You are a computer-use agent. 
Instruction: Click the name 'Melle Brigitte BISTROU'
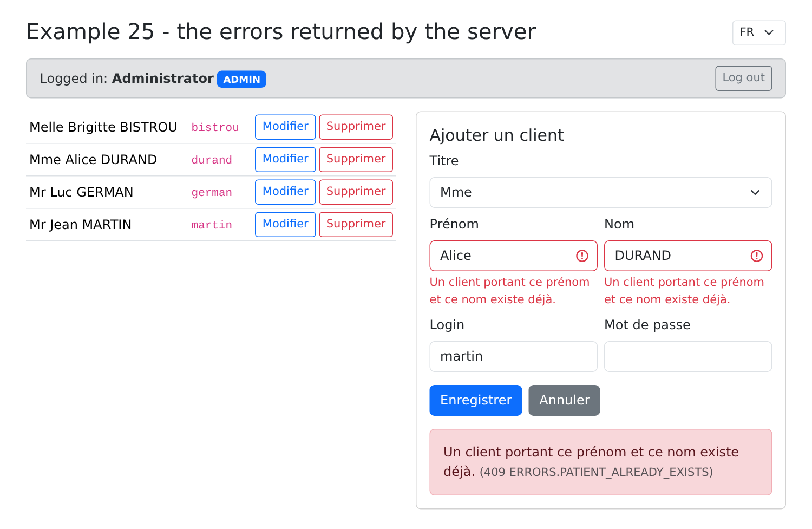tap(103, 127)
